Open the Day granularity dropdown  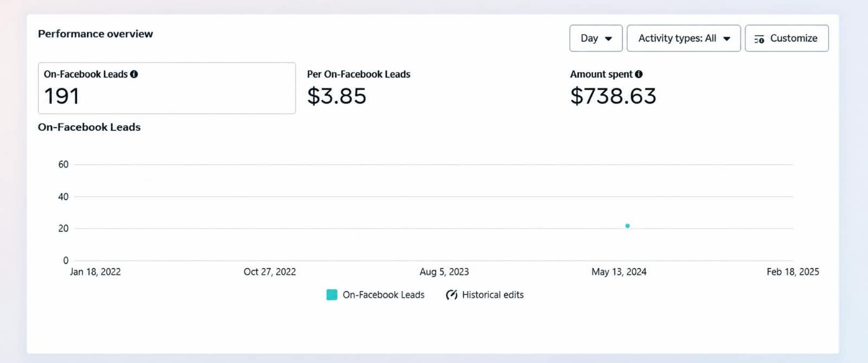coord(596,39)
